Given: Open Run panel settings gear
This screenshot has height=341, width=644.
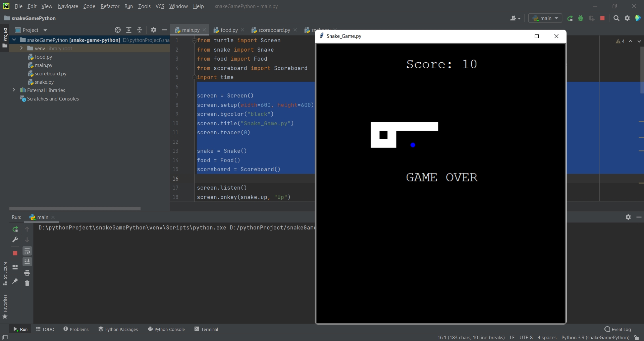Looking at the screenshot, I should [628, 217].
